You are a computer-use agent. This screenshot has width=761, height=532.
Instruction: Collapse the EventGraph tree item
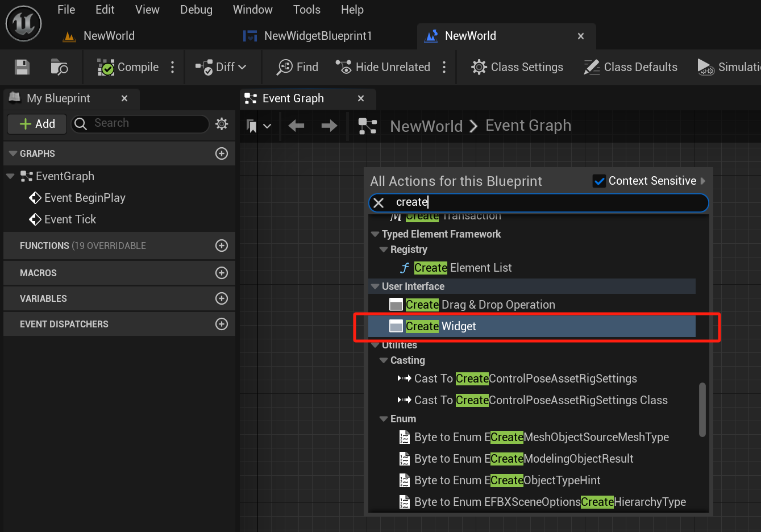10,176
